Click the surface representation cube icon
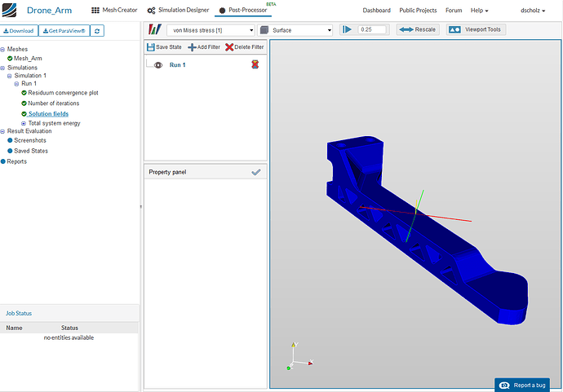The image size is (563, 392). coord(264,30)
